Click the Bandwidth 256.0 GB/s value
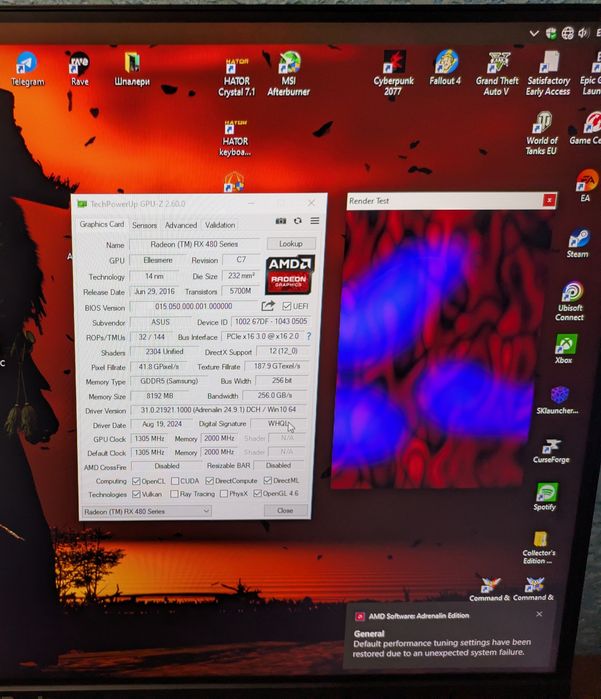601x699 pixels. tap(275, 395)
